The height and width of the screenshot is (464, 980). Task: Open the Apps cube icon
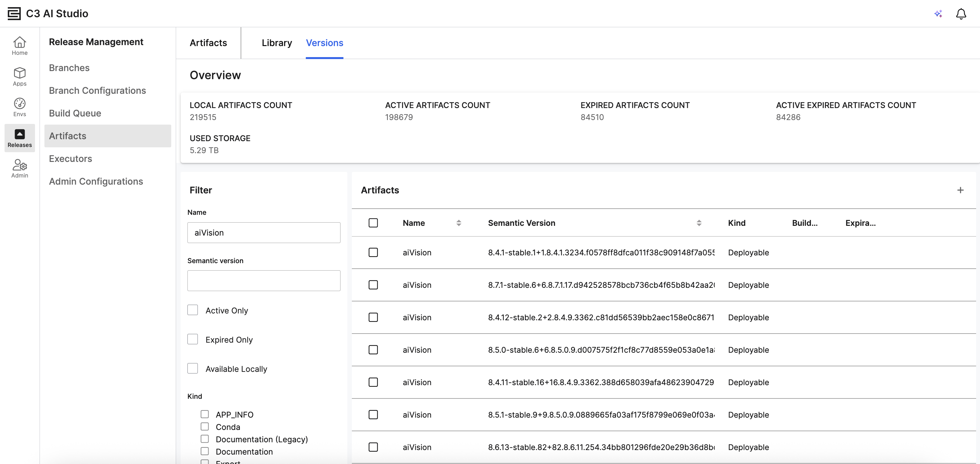(x=19, y=77)
